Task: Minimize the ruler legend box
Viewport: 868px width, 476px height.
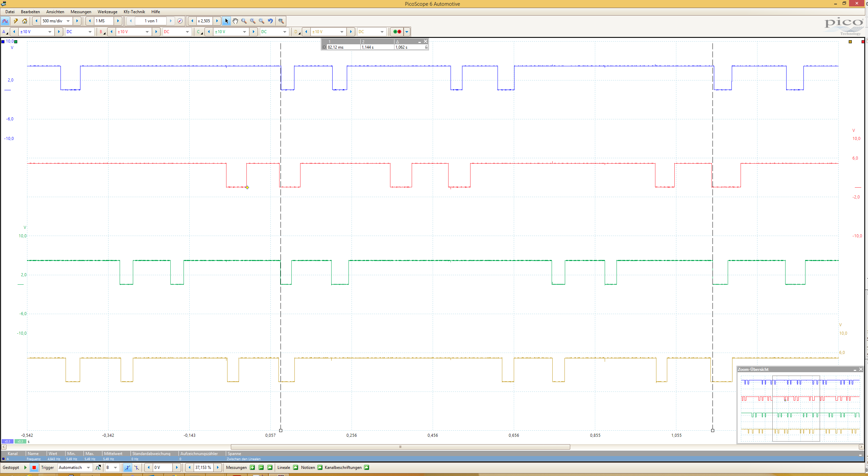Action: tap(419, 42)
